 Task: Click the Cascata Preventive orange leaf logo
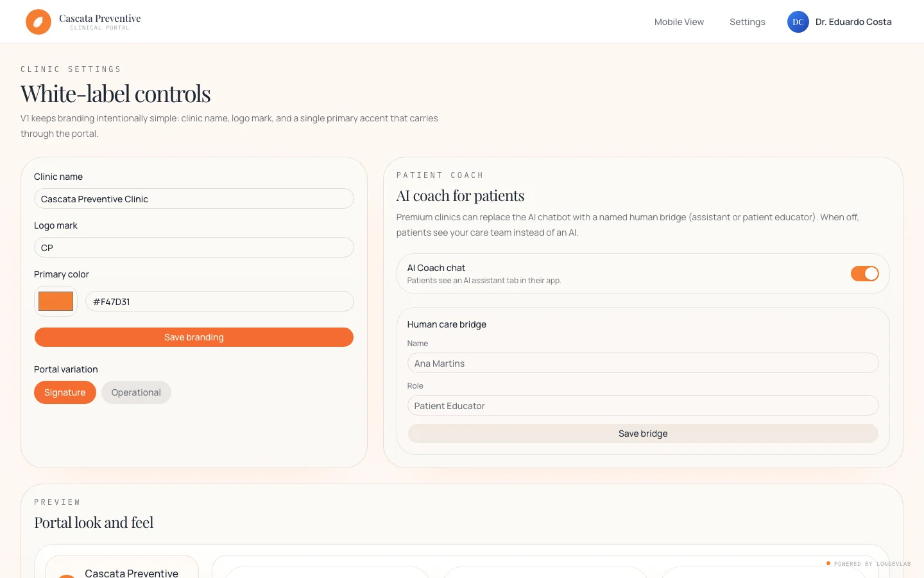pos(38,22)
